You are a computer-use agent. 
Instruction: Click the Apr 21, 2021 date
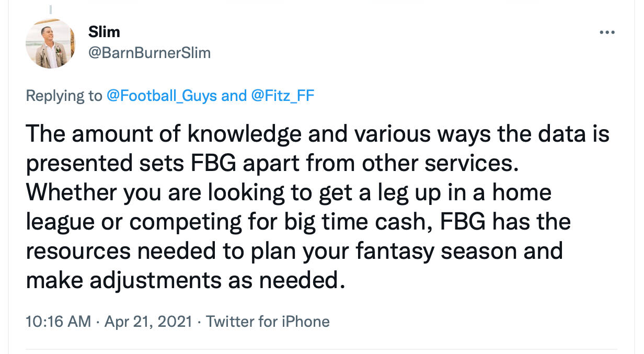tap(149, 321)
